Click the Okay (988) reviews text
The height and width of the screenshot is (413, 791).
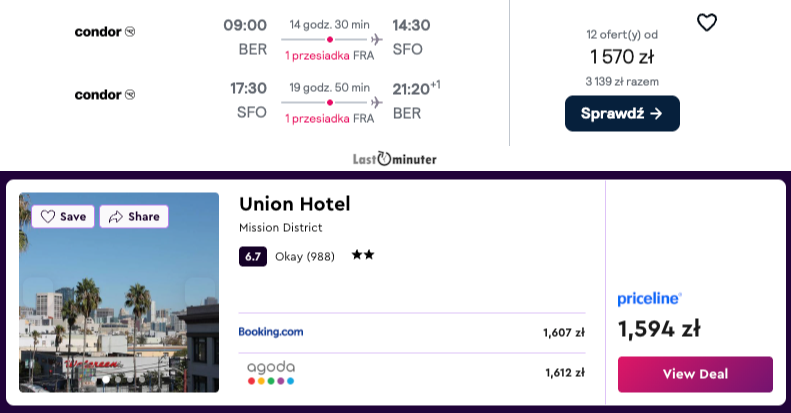tap(305, 257)
